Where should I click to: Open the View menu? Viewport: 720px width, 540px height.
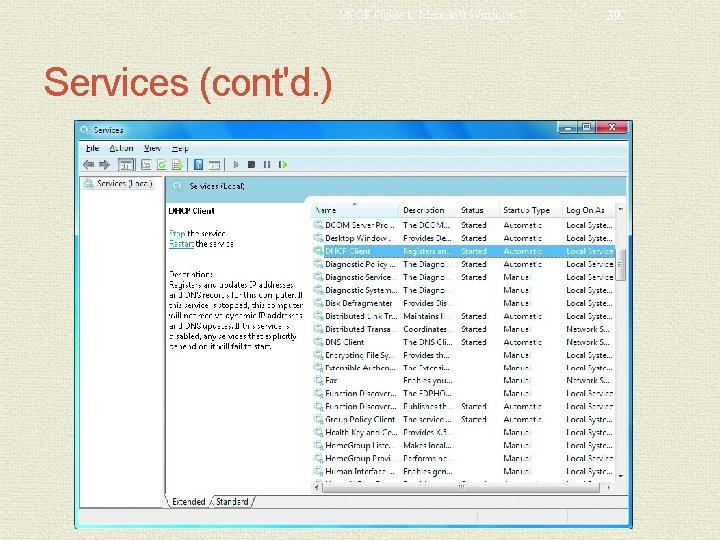152,148
